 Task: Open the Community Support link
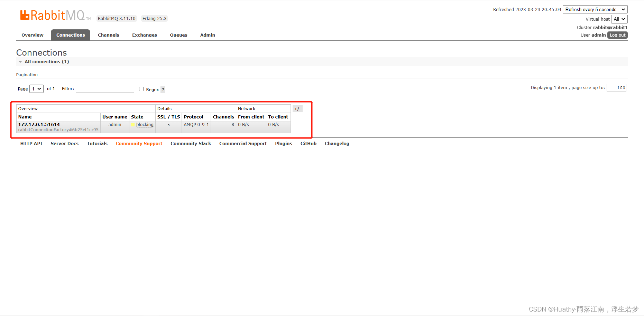coord(139,143)
